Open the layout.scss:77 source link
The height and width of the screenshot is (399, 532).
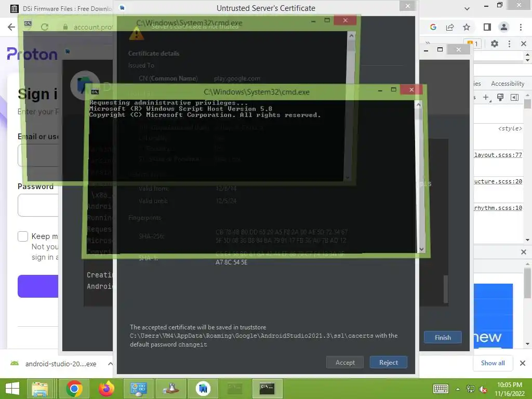(x=498, y=155)
